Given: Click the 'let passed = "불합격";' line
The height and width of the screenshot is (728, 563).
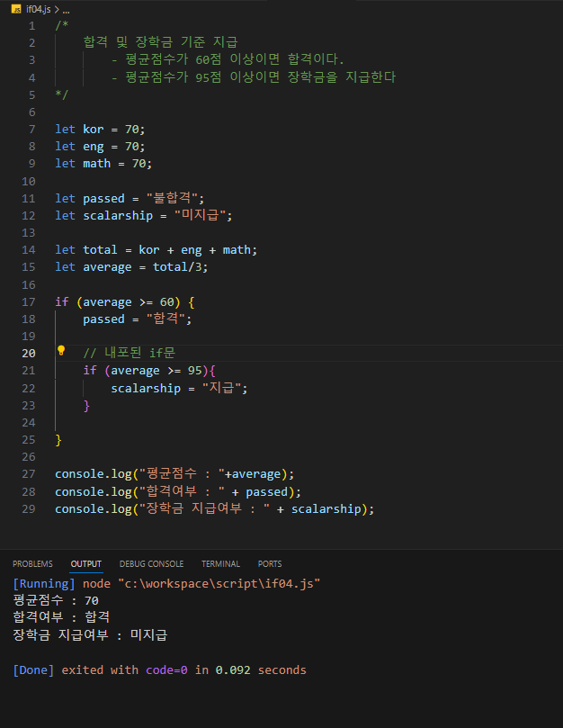Looking at the screenshot, I should 130,198.
